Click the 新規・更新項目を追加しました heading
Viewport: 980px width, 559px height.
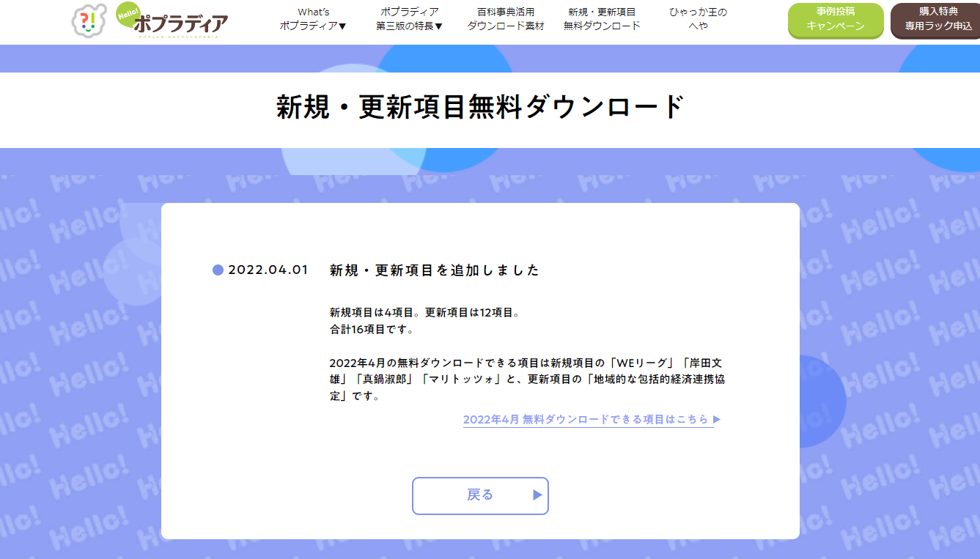tap(435, 270)
